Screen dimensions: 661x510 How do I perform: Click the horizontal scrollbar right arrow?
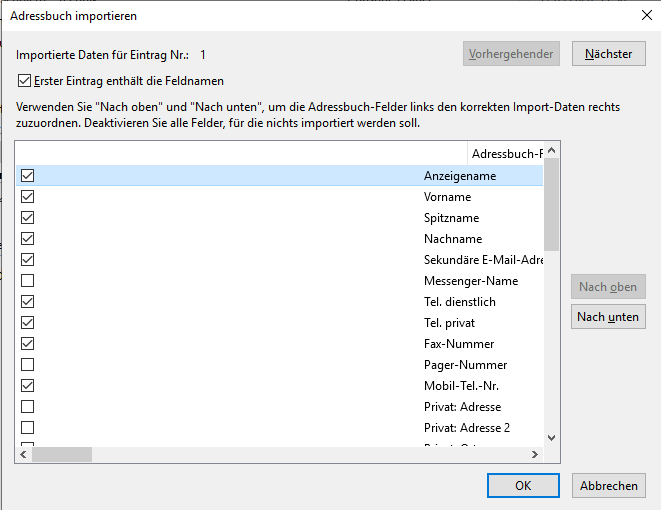(536, 454)
